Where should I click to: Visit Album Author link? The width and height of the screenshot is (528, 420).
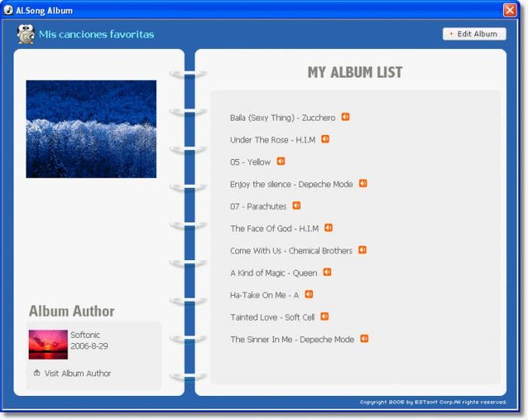tap(78, 373)
